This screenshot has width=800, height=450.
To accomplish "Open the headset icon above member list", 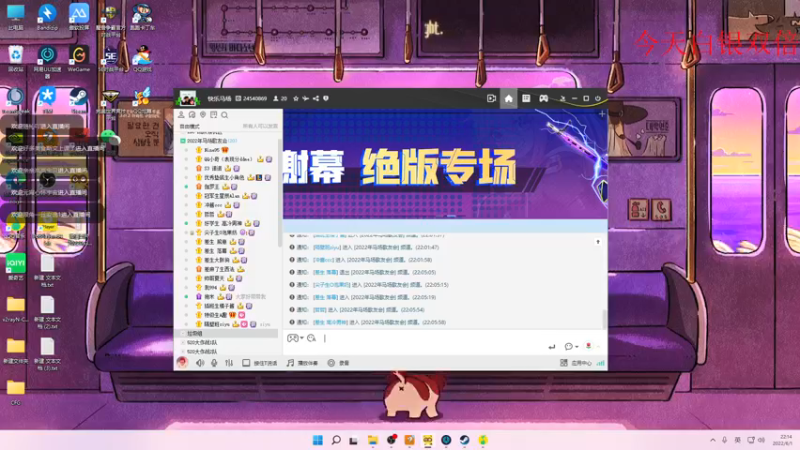I will tap(192, 115).
